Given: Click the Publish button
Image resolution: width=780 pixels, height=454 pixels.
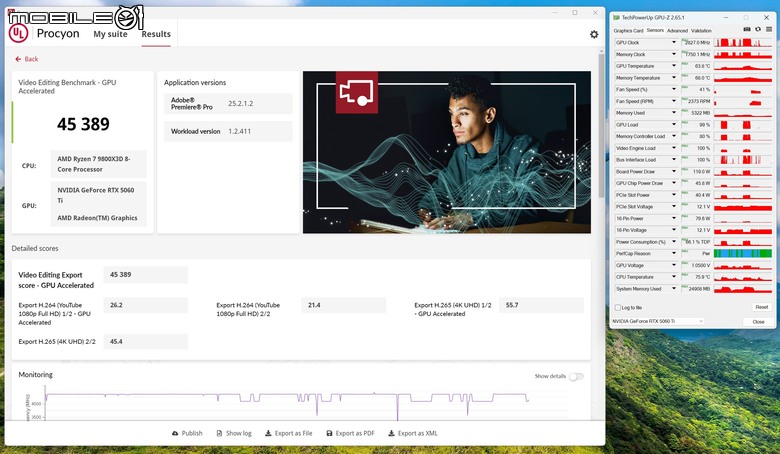Looking at the screenshot, I should [x=187, y=433].
